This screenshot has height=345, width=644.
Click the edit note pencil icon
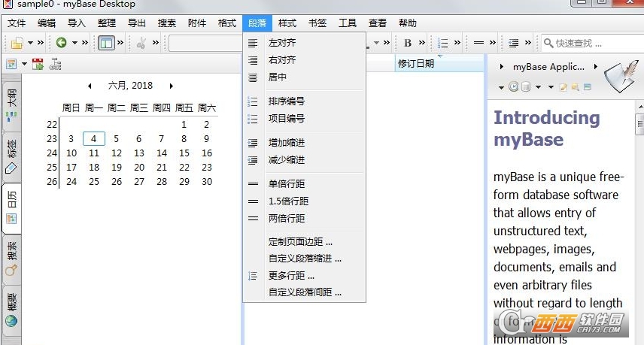pyautogui.click(x=563, y=87)
